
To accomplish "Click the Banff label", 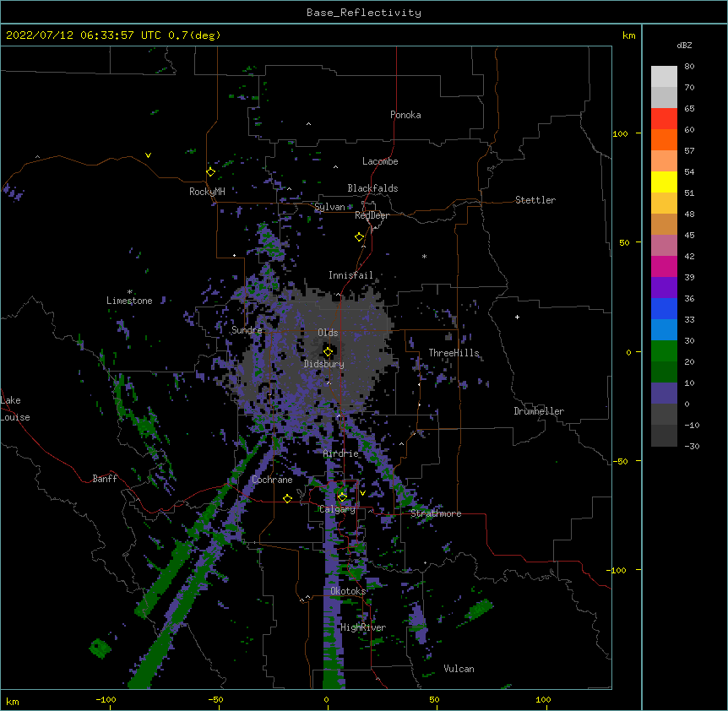I will (x=105, y=479).
